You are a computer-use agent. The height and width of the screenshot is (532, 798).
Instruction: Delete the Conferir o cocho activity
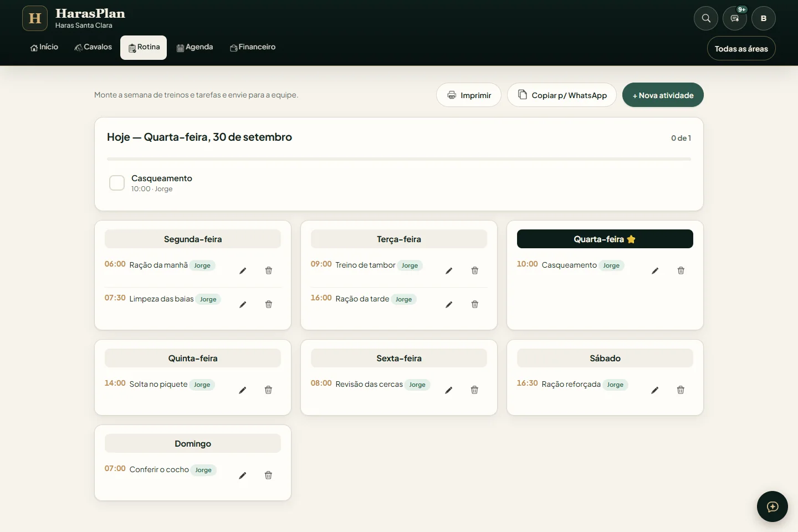(x=268, y=475)
